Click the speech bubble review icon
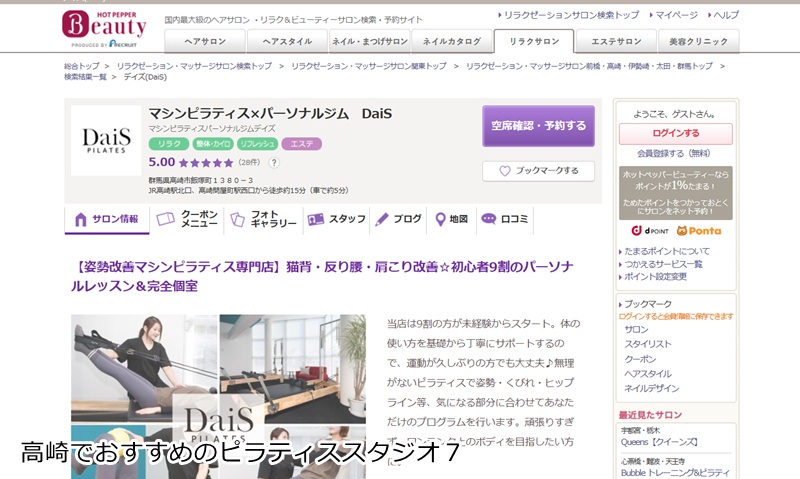The width and height of the screenshot is (800, 479). pos(489,219)
